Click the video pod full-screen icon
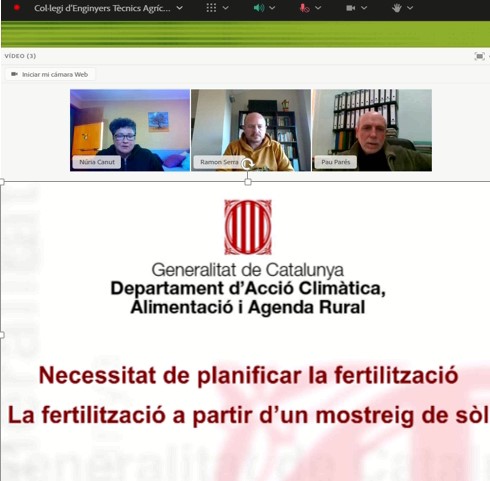Viewport: 490px width, 481px height. (x=479, y=56)
